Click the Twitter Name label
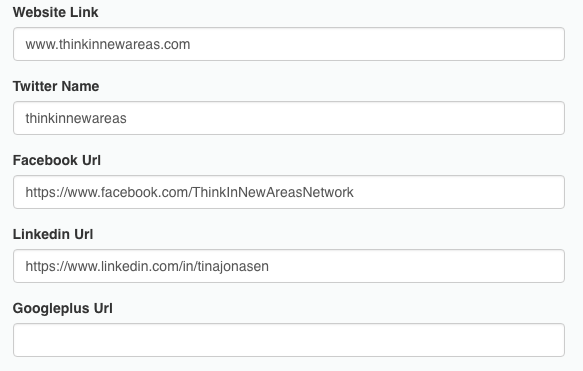 pyautogui.click(x=56, y=86)
